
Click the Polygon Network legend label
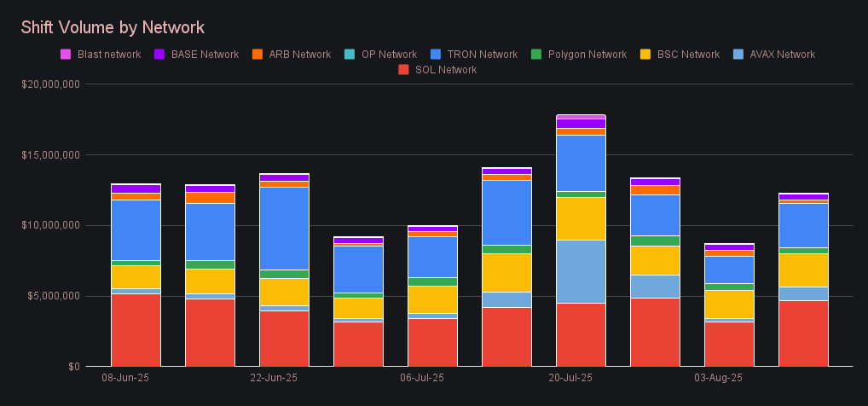587,55
